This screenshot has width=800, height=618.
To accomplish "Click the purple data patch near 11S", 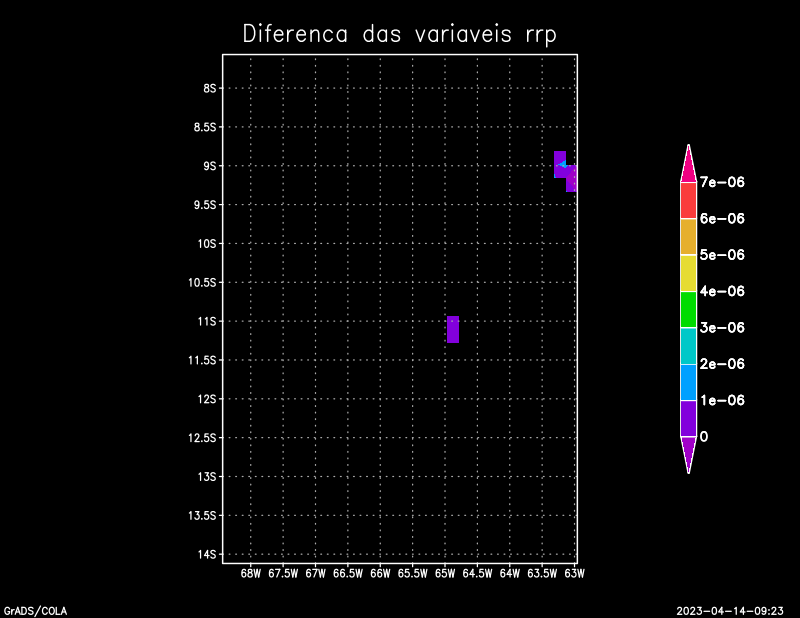I will coord(453,329).
